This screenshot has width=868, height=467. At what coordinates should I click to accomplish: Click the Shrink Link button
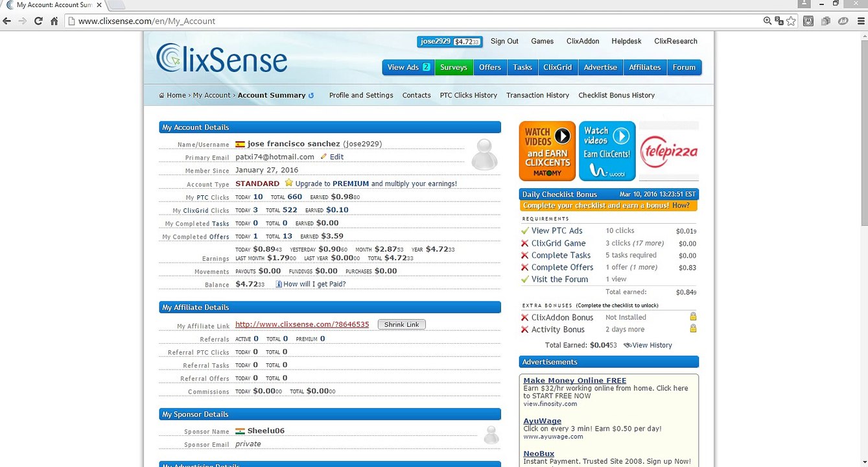[x=402, y=324]
